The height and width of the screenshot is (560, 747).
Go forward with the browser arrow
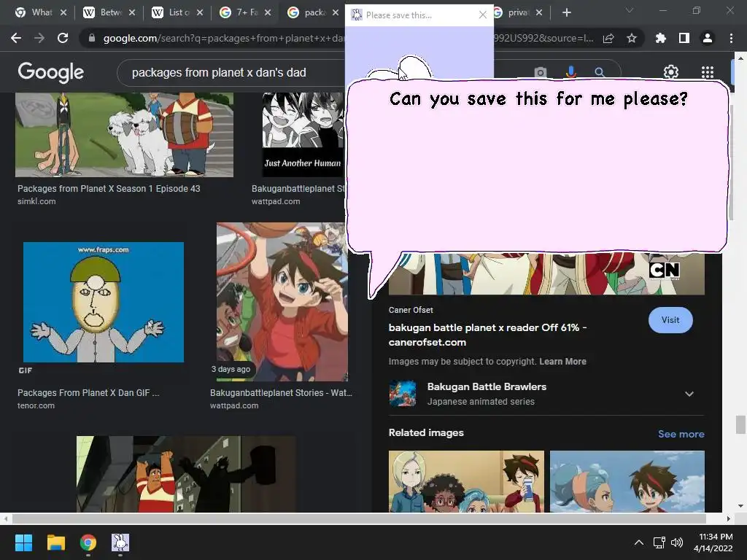pos(39,38)
